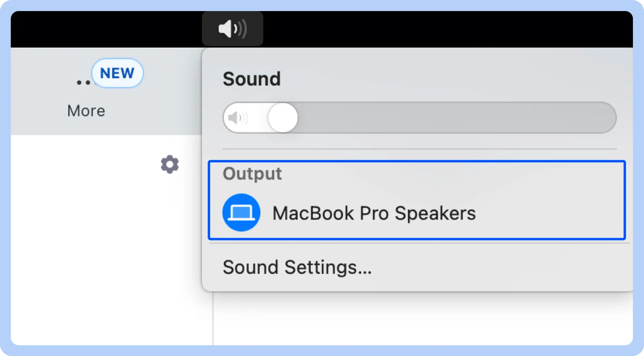Click the volume icon above the Sound panel

[x=232, y=28]
